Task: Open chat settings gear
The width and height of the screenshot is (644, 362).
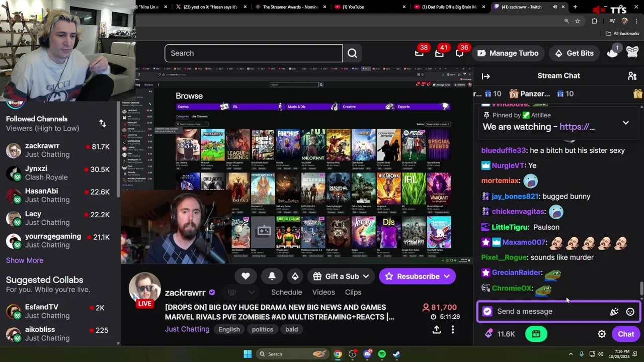Action: click(x=601, y=334)
